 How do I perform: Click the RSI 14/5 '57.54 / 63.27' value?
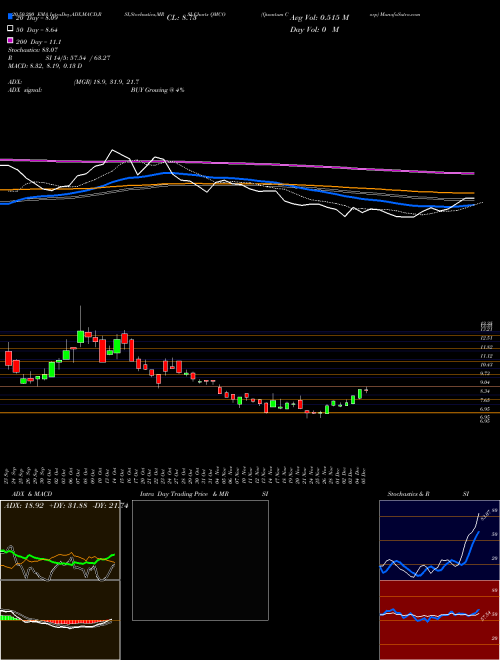click(x=88, y=58)
